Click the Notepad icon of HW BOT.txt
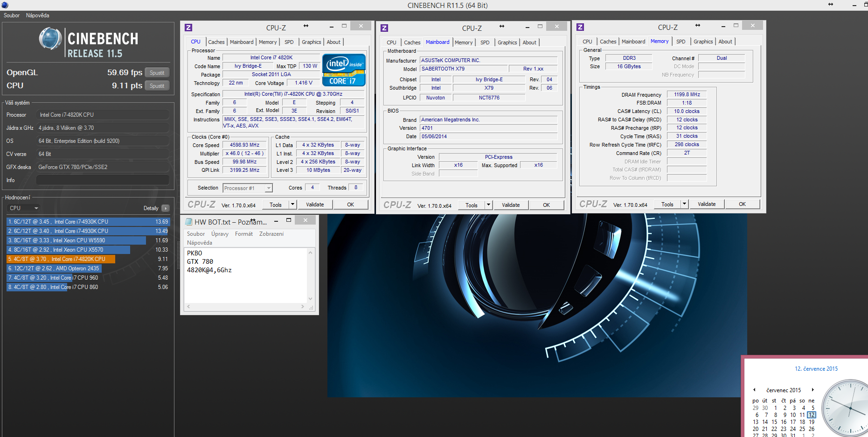868x437 pixels. point(189,222)
